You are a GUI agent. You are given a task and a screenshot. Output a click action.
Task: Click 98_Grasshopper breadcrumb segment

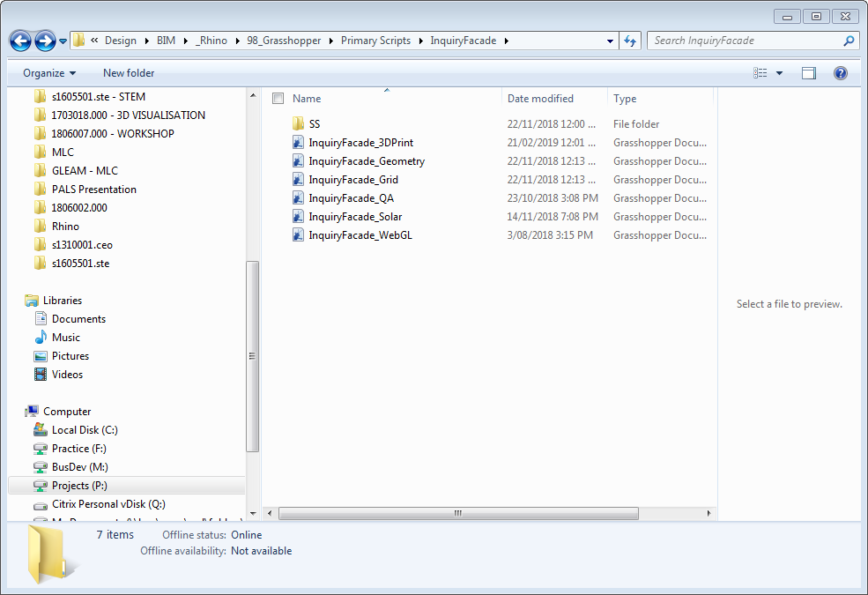pyautogui.click(x=284, y=41)
